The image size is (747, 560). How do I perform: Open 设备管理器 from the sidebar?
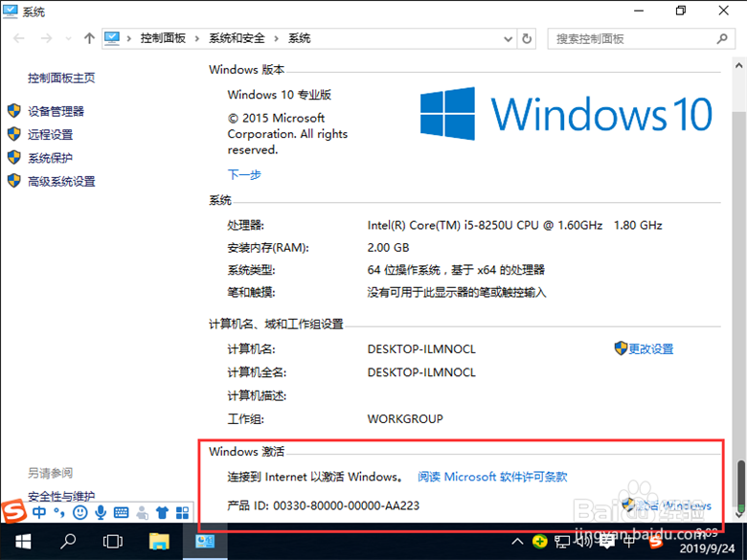[56, 111]
